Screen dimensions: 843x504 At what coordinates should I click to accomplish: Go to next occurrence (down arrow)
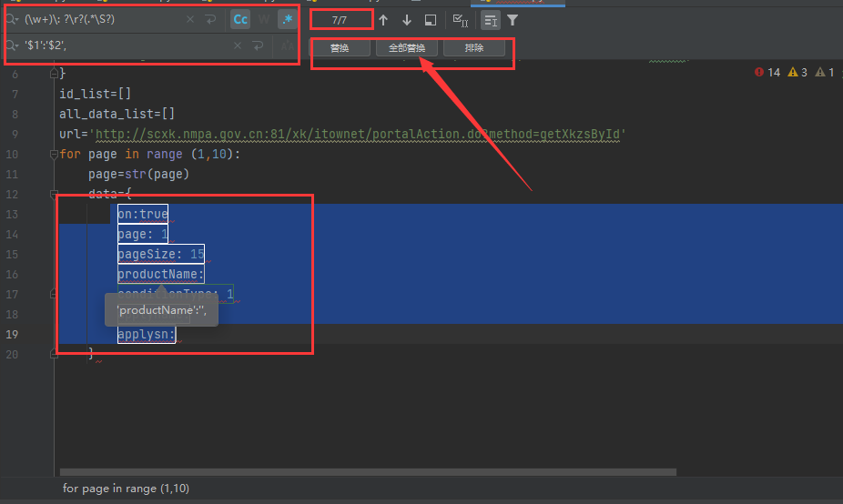(407, 20)
